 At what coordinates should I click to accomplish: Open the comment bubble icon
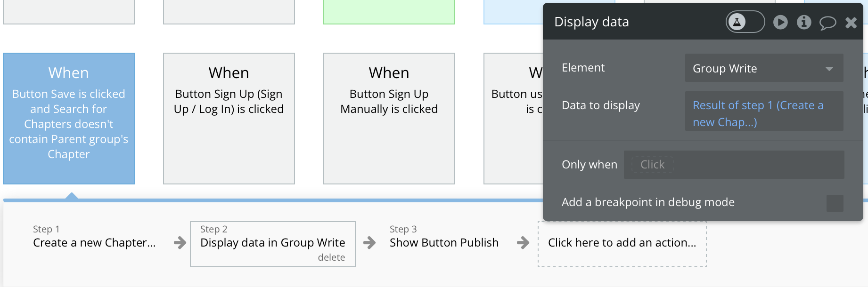[x=827, y=23]
